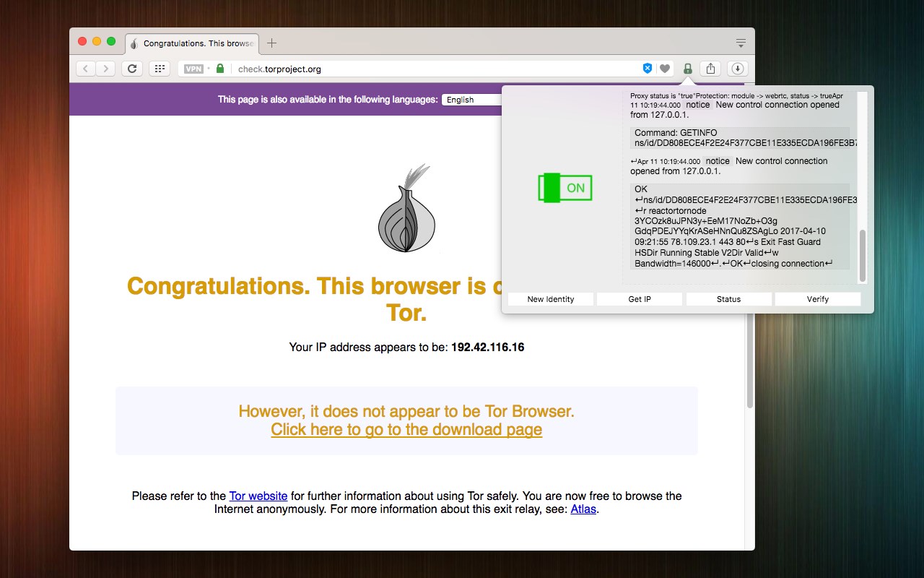Click the New Identity button

click(551, 299)
